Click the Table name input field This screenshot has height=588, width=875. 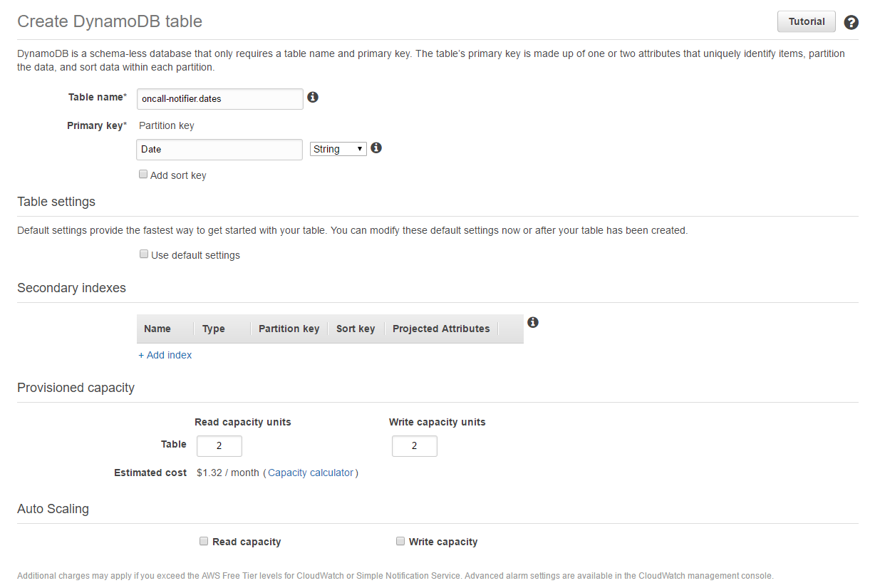coord(219,99)
